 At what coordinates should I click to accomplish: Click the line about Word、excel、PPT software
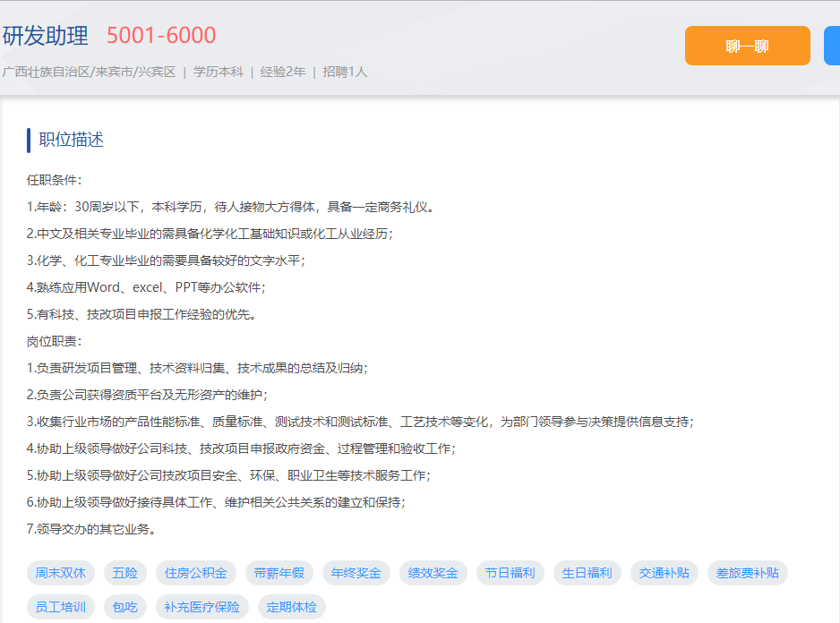[146, 287]
